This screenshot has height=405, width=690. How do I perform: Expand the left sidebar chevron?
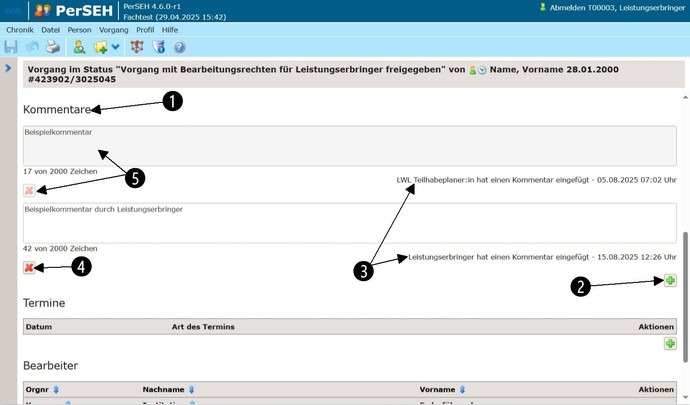point(8,68)
